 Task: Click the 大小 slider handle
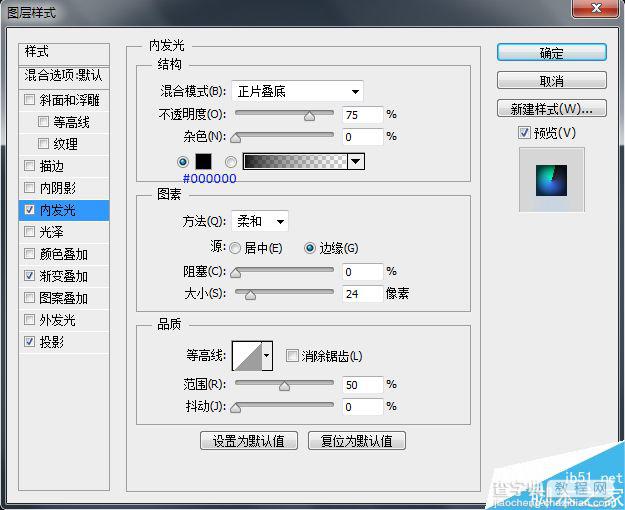coord(250,295)
